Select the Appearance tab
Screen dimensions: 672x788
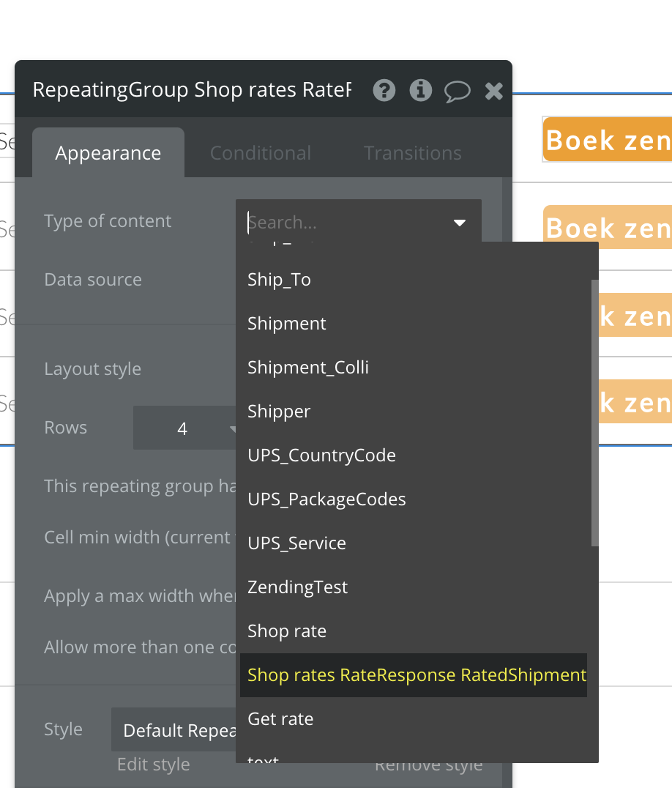click(x=108, y=153)
